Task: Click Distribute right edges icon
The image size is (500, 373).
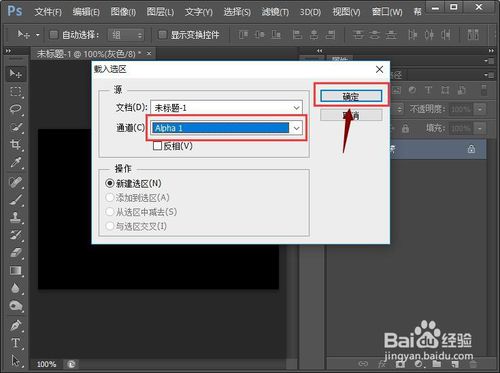Action: 446,35
